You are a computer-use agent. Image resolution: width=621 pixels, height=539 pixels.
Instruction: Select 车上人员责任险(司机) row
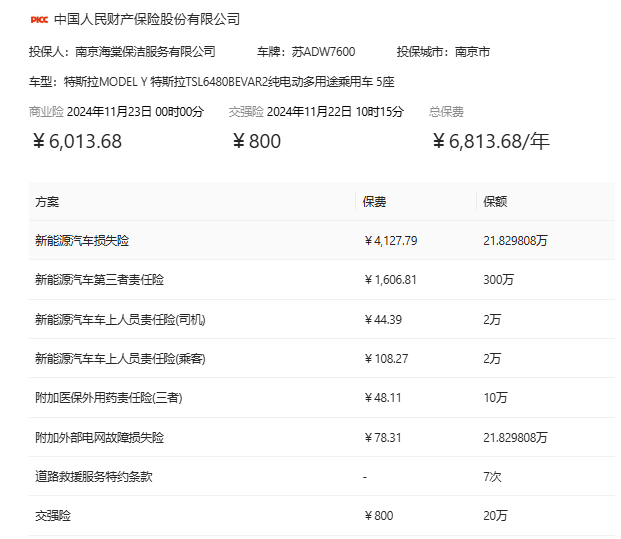pyautogui.click(x=322, y=319)
